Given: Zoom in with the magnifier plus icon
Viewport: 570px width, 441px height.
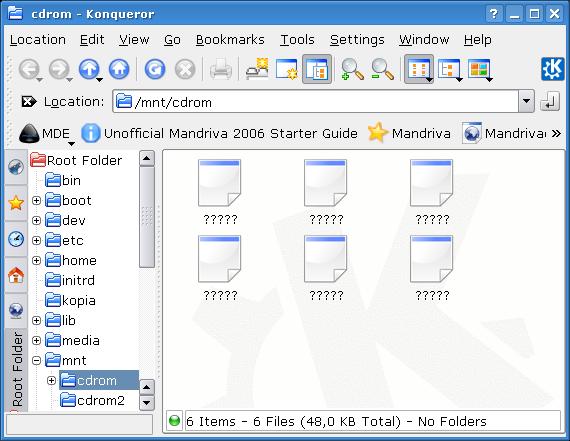Looking at the screenshot, I should pos(352,69).
